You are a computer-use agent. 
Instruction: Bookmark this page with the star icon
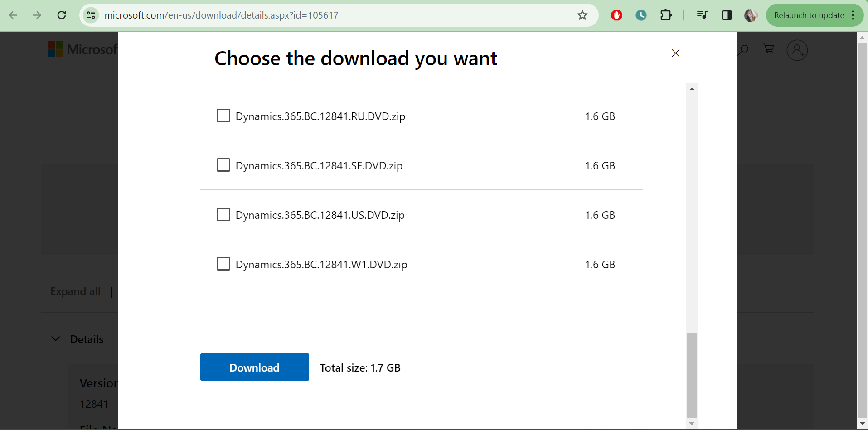coord(582,15)
